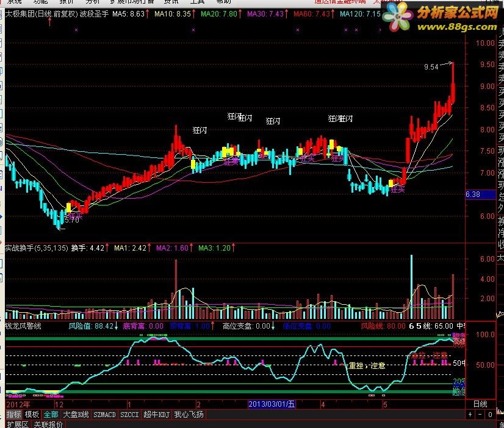Click the month 5 timeline label

[385, 404]
